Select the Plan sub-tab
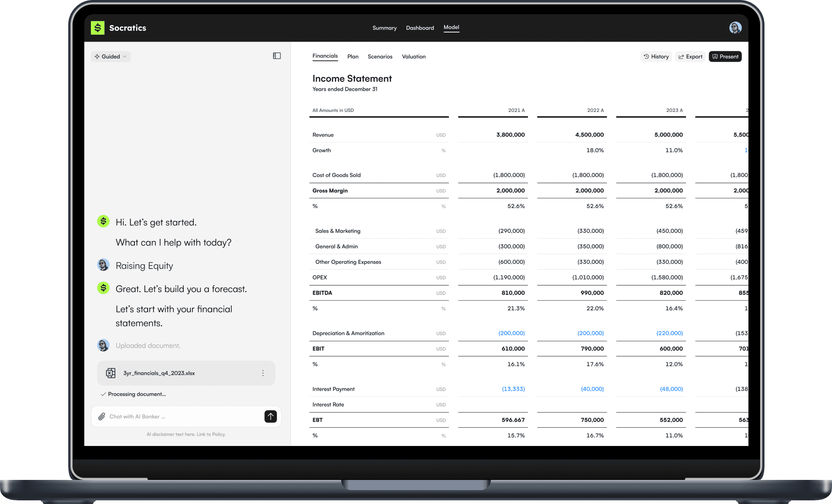Viewport: 832px width, 504px height. 353,57
